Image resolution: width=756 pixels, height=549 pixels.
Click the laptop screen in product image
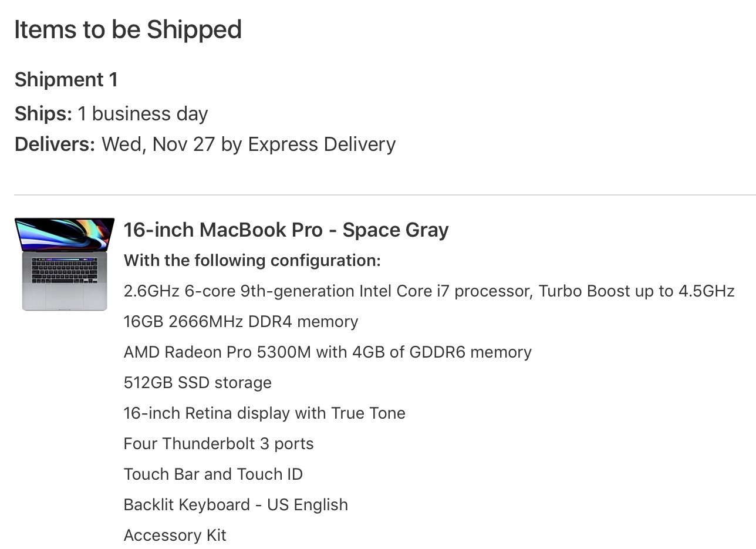click(x=65, y=234)
